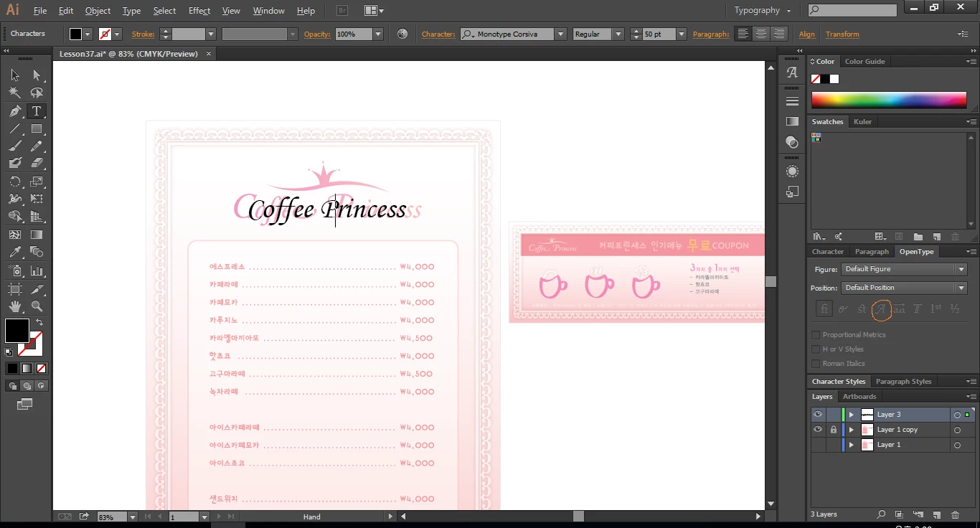Select the Artboard tool
Image resolution: width=980 pixels, height=528 pixels.
[15, 289]
